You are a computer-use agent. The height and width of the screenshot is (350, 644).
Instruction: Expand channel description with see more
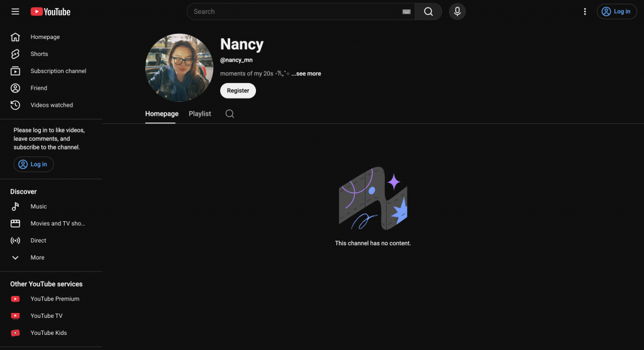coord(306,74)
